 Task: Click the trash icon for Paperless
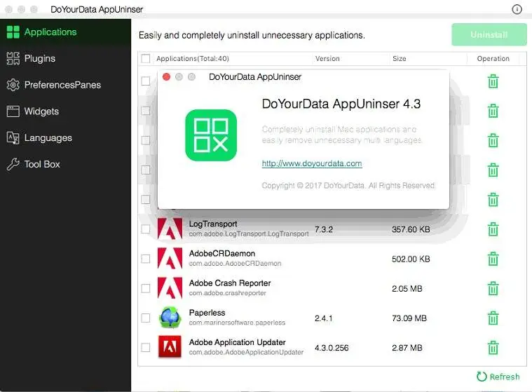493,318
